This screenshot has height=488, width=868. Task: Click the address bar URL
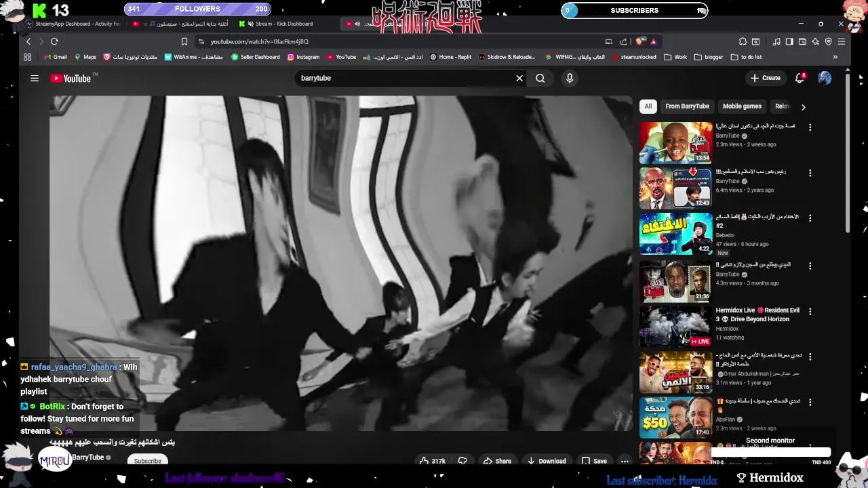pyautogui.click(x=260, y=41)
